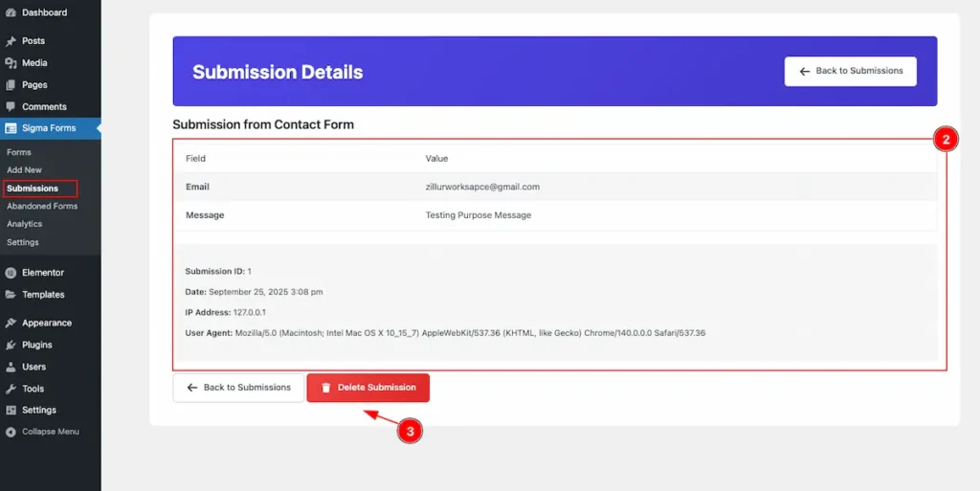This screenshot has width=980, height=491.
Task: Click the Dashboard gauge icon
Action: click(11, 12)
